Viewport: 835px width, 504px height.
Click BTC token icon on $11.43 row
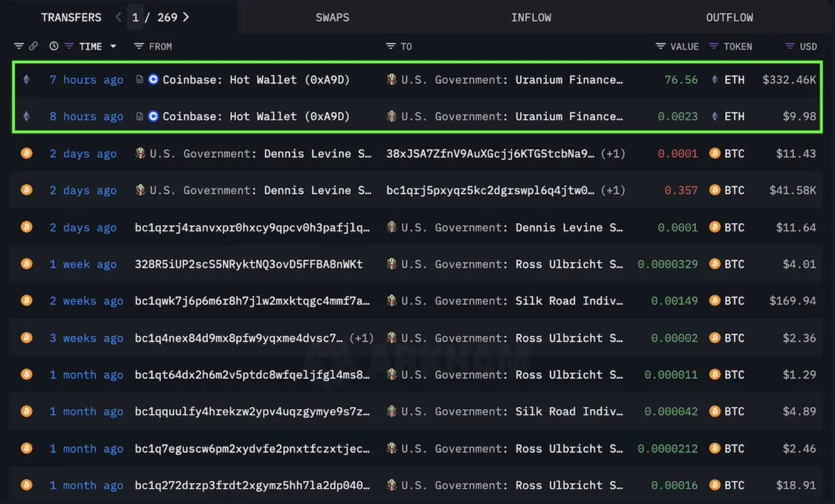click(x=715, y=154)
